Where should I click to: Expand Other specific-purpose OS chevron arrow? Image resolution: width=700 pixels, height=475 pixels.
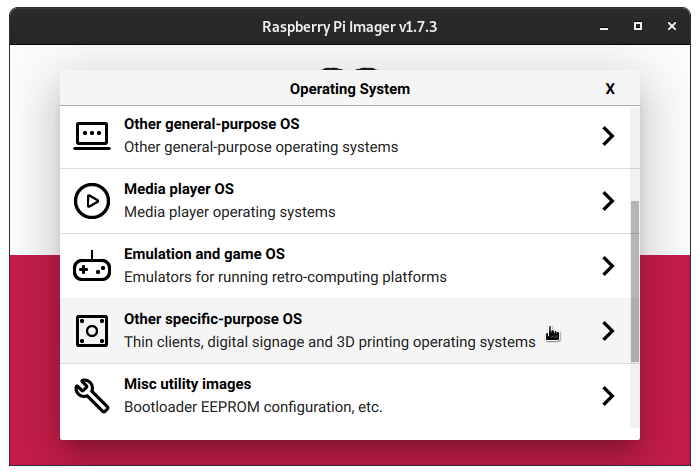tap(608, 331)
